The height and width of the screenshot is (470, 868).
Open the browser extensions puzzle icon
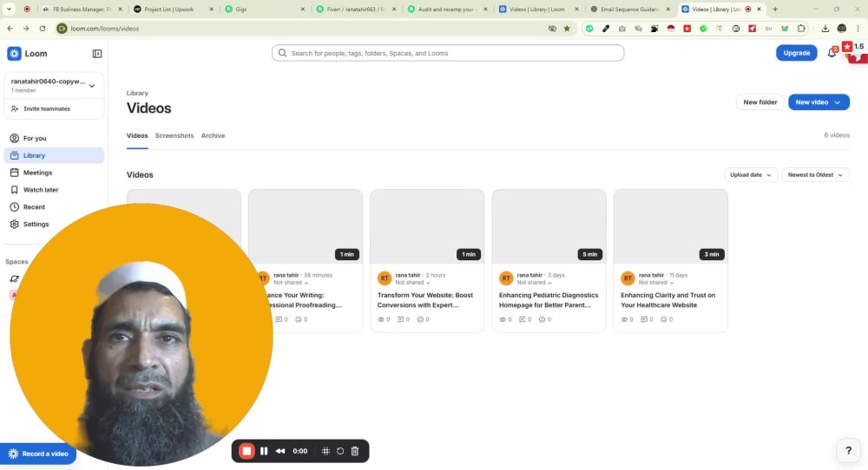pyautogui.click(x=801, y=29)
